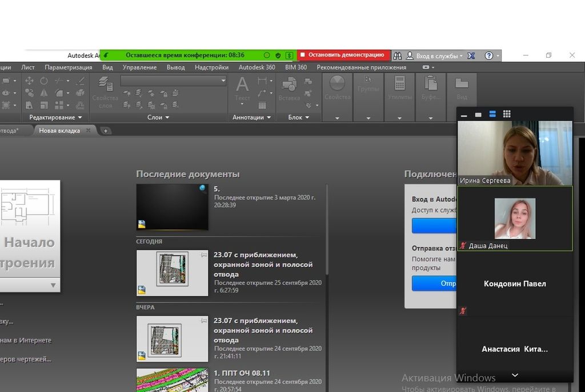Select the Offset tool icon
This screenshot has height=392, width=585.
[80, 105]
